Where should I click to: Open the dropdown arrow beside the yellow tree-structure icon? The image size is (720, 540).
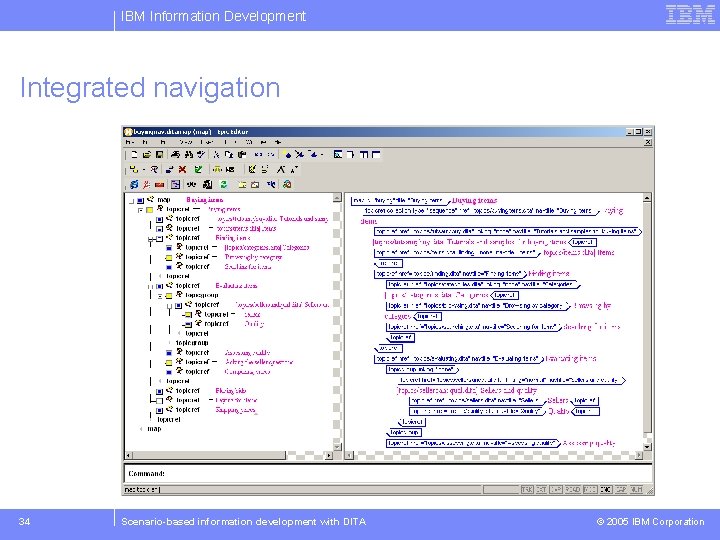click(x=143, y=170)
